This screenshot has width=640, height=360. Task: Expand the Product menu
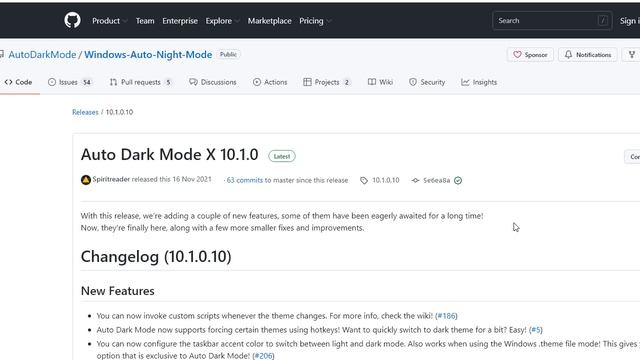click(x=109, y=21)
